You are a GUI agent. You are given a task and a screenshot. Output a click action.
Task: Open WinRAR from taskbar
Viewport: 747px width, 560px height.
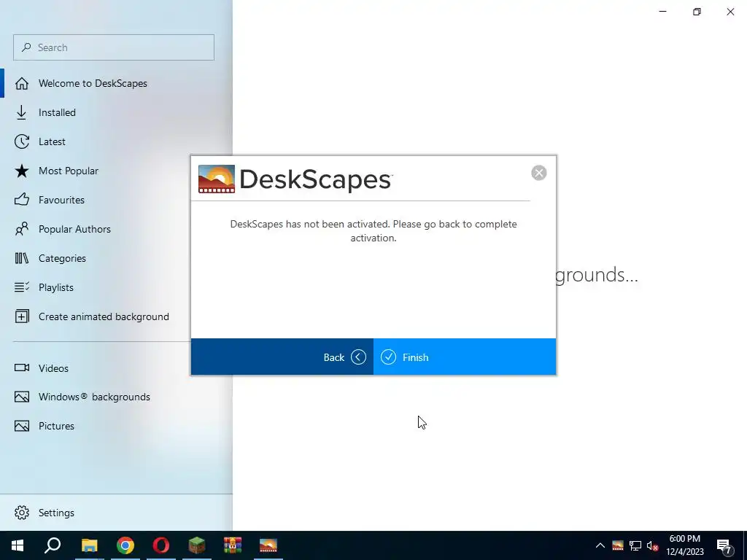click(233, 545)
